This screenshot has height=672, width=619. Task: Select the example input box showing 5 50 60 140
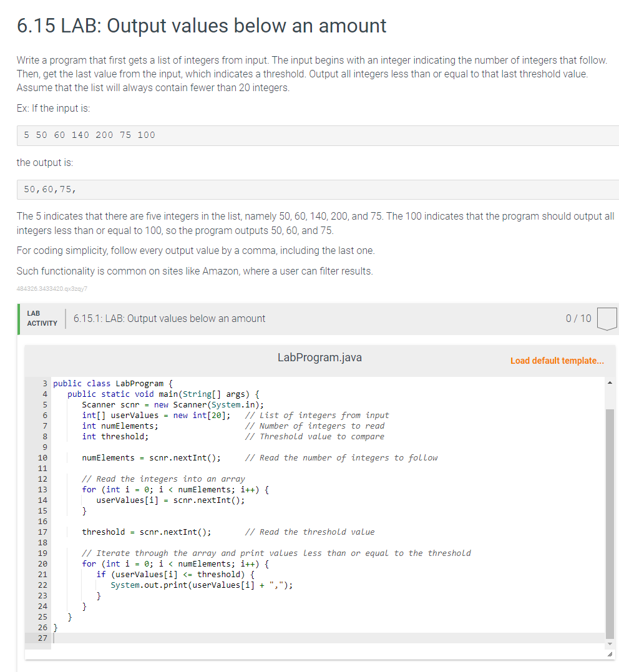[x=88, y=135]
